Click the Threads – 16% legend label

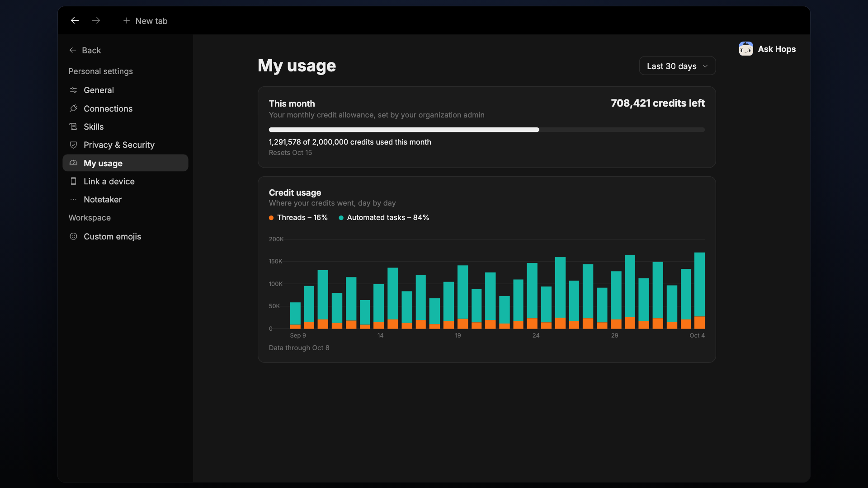pyautogui.click(x=302, y=218)
